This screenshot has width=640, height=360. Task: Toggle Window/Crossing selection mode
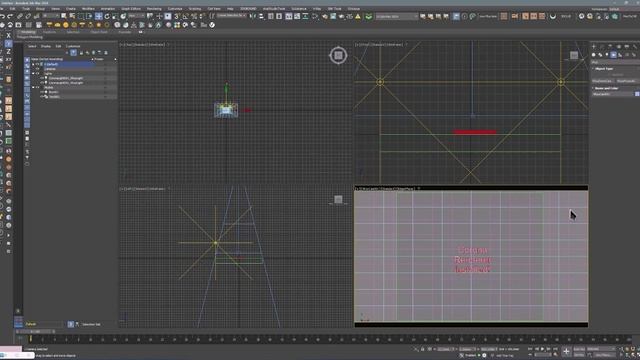click(x=89, y=16)
